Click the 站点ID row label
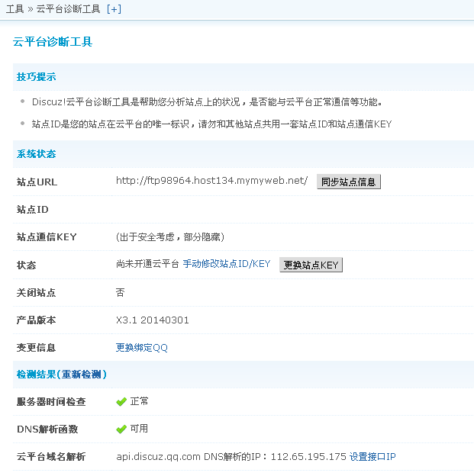This screenshot has height=476, width=474. pos(33,210)
